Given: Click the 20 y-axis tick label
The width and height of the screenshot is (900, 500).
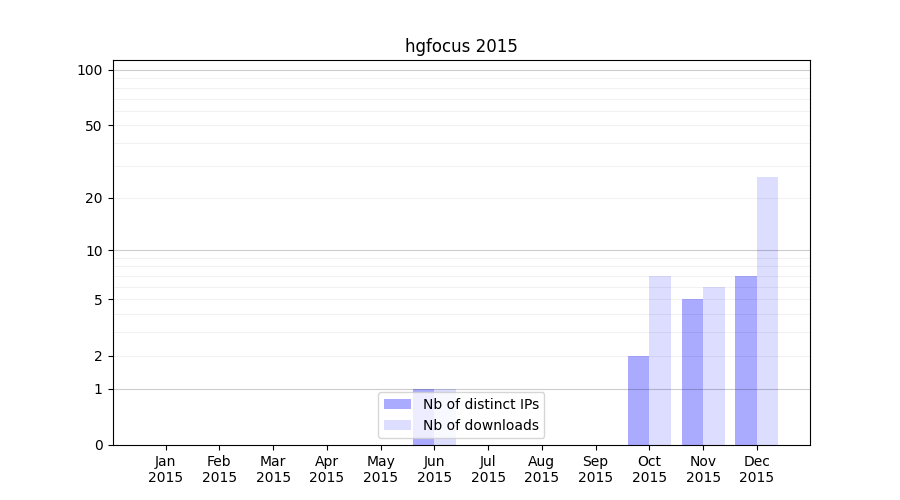Looking at the screenshot, I should coord(94,198).
